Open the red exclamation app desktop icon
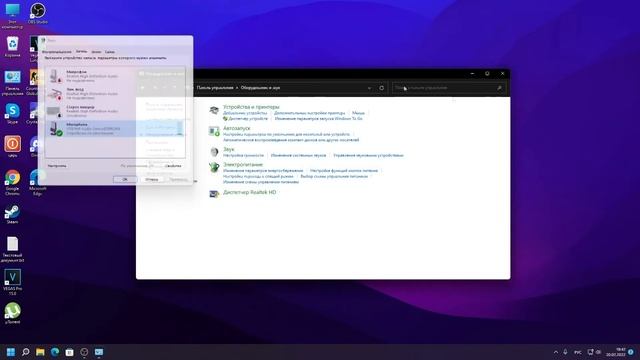 point(12,147)
